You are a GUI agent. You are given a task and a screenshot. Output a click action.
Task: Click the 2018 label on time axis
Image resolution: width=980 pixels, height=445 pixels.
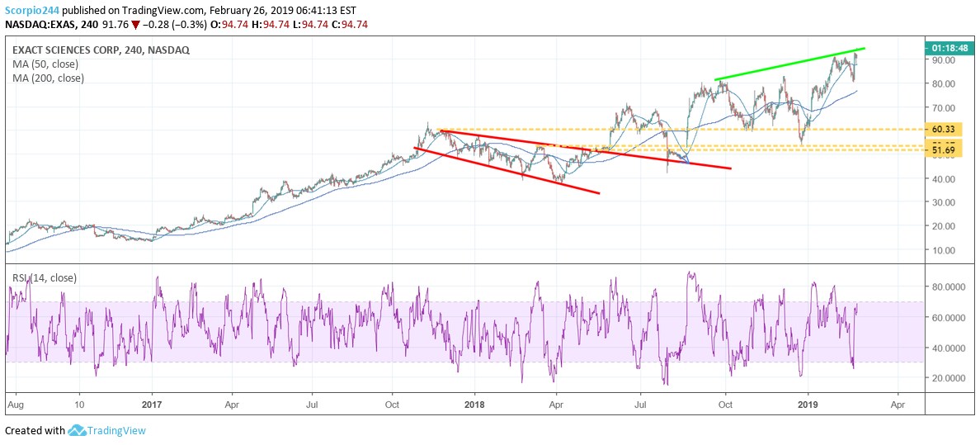pos(474,405)
